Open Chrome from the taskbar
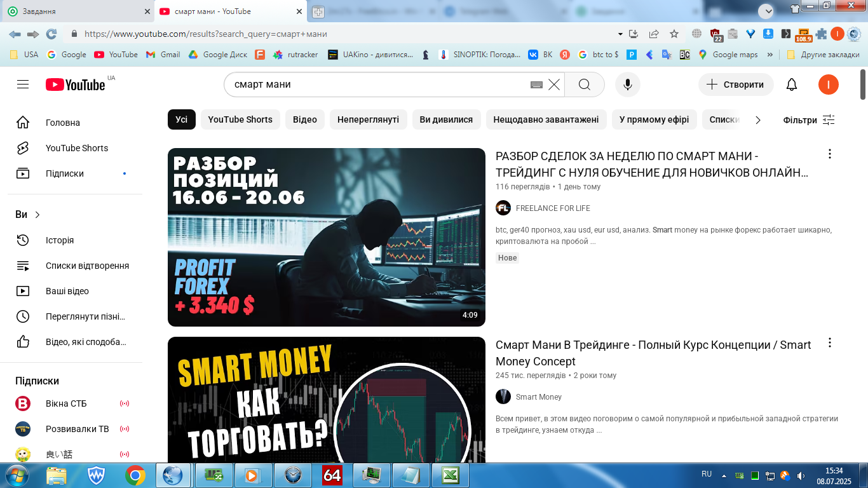Screen dimensions: 868x488 135,475
